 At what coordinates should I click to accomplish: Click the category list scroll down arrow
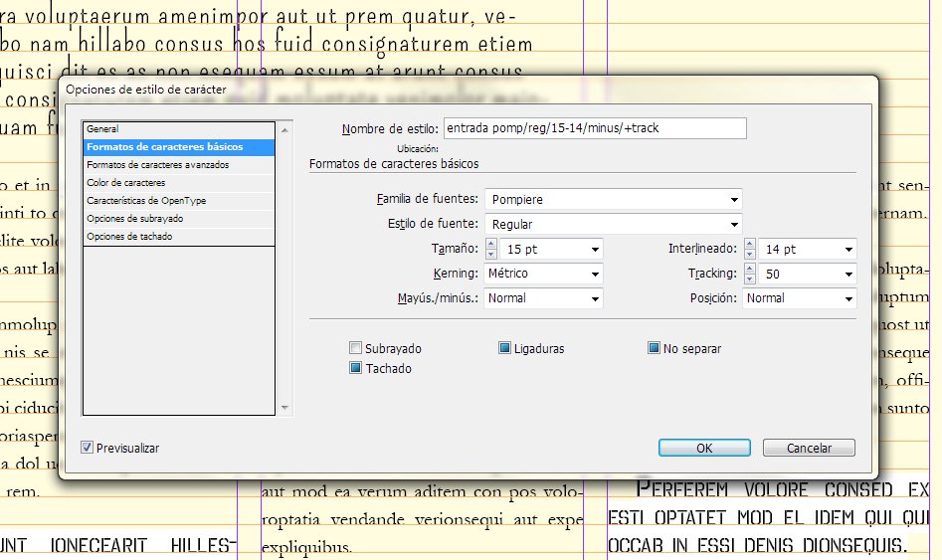pos(284,408)
